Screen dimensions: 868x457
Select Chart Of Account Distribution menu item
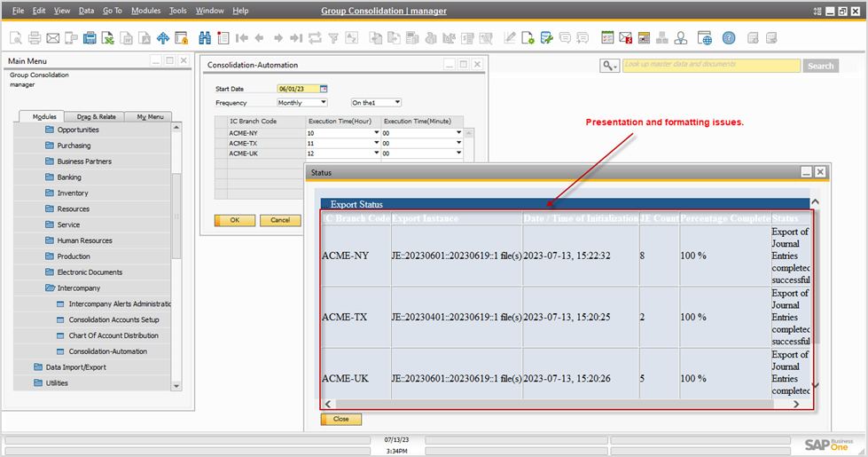113,335
